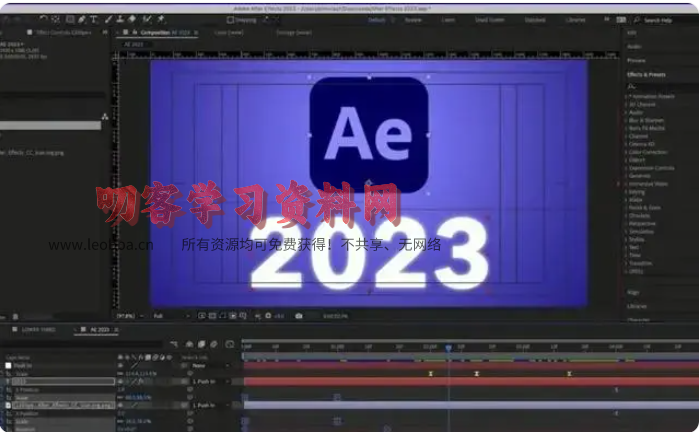Hide the Push In layer
This screenshot has width=699, height=432.
pyautogui.click(x=120, y=366)
